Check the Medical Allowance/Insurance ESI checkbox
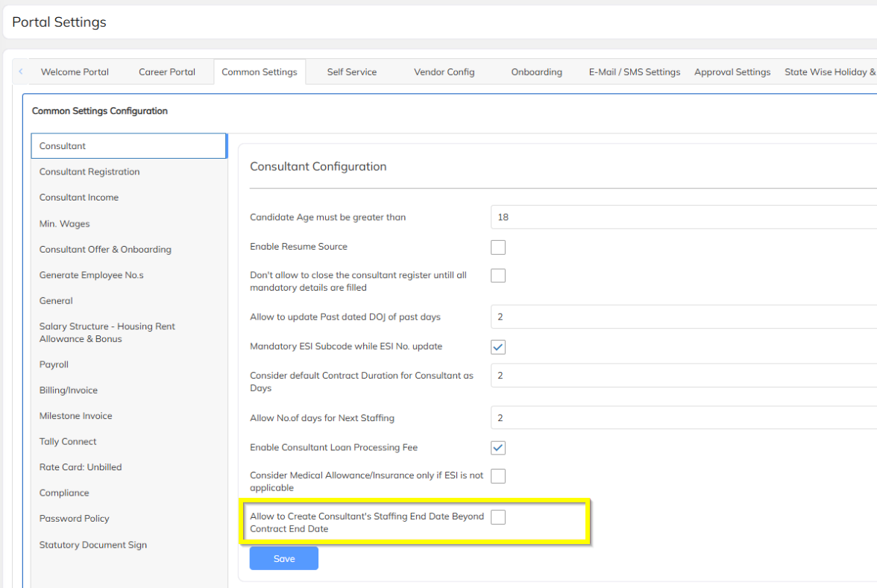The height and width of the screenshot is (588, 877). tap(498, 476)
